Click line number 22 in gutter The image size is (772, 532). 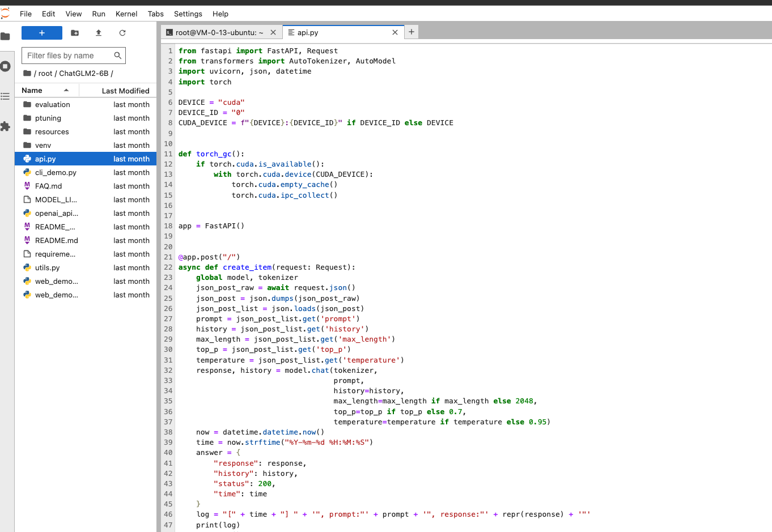tap(168, 267)
